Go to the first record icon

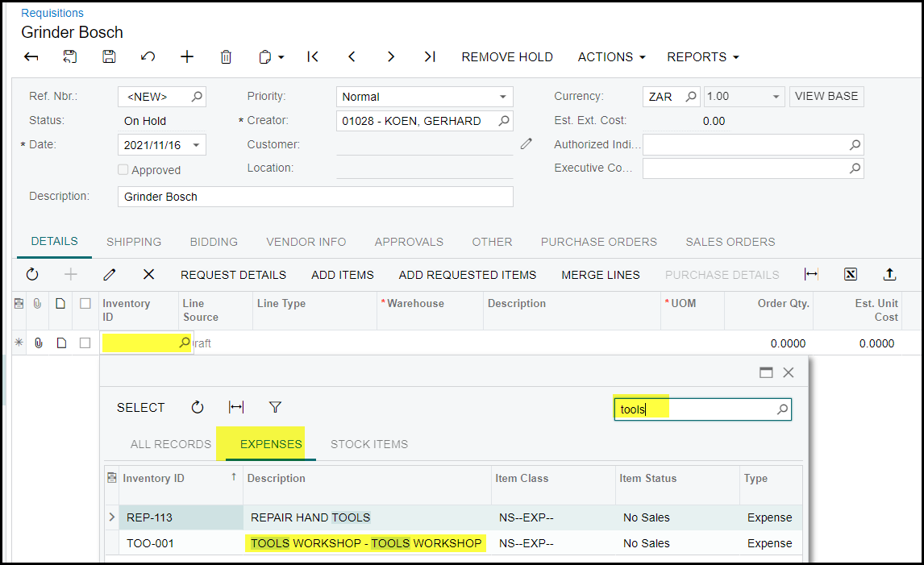[x=313, y=56]
